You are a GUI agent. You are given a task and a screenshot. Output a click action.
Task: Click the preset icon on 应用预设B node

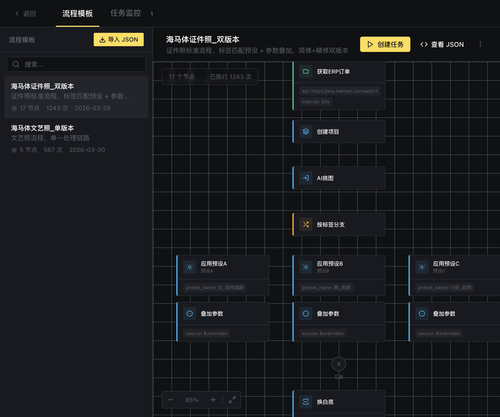point(306,267)
